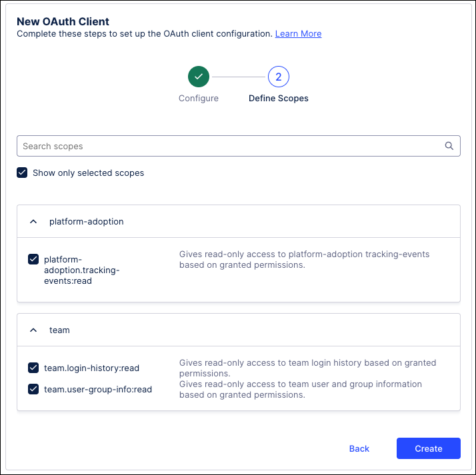Click the platform-adoption.tracking-events:read scope name

pos(81,270)
